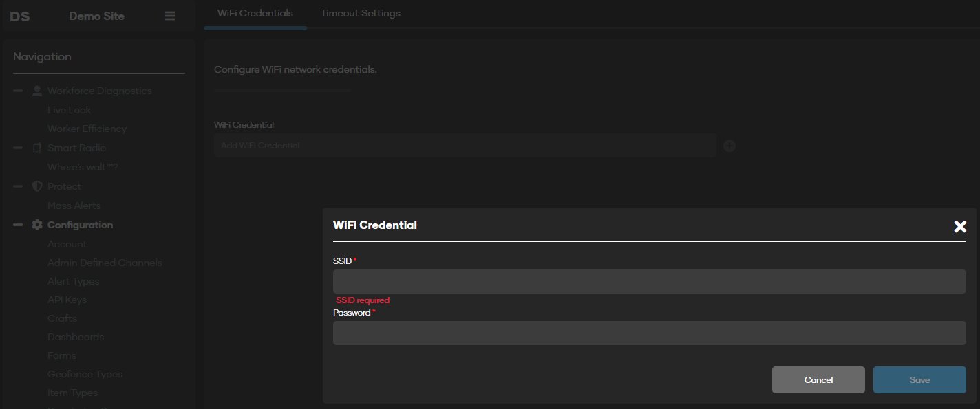Click the Configuration gear icon

(36, 224)
